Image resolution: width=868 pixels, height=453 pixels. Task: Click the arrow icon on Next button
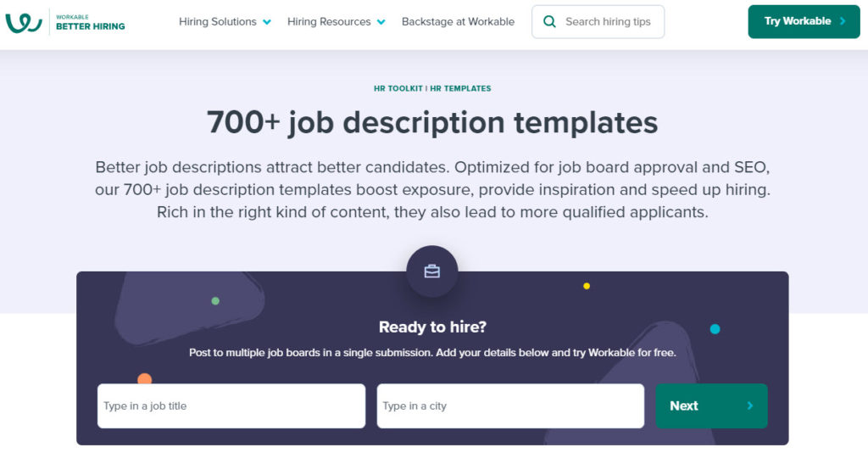pyautogui.click(x=750, y=406)
